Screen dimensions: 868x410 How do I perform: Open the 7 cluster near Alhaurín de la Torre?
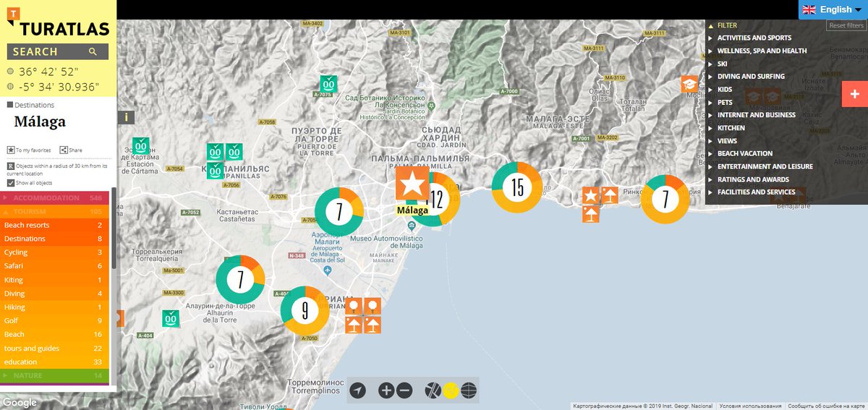(240, 279)
